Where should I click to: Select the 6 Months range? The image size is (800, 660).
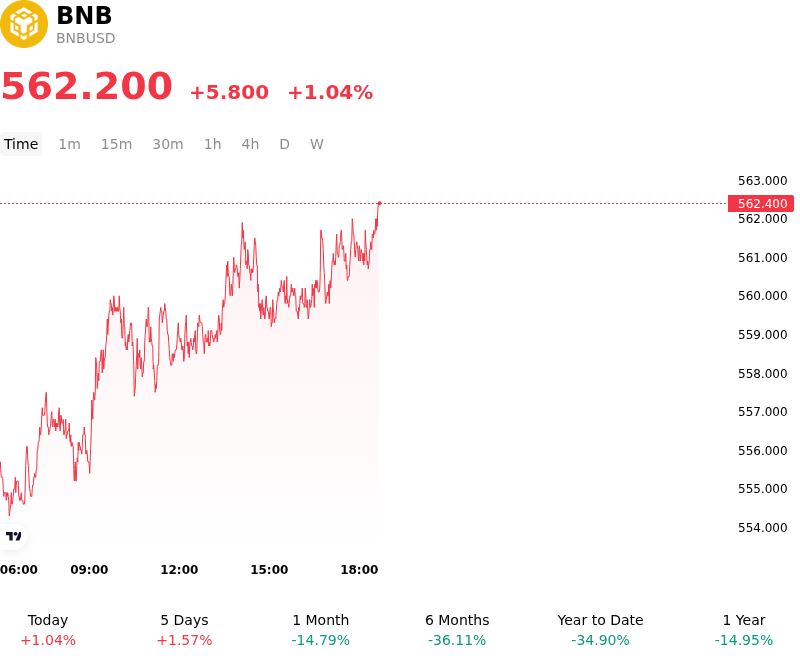457,630
